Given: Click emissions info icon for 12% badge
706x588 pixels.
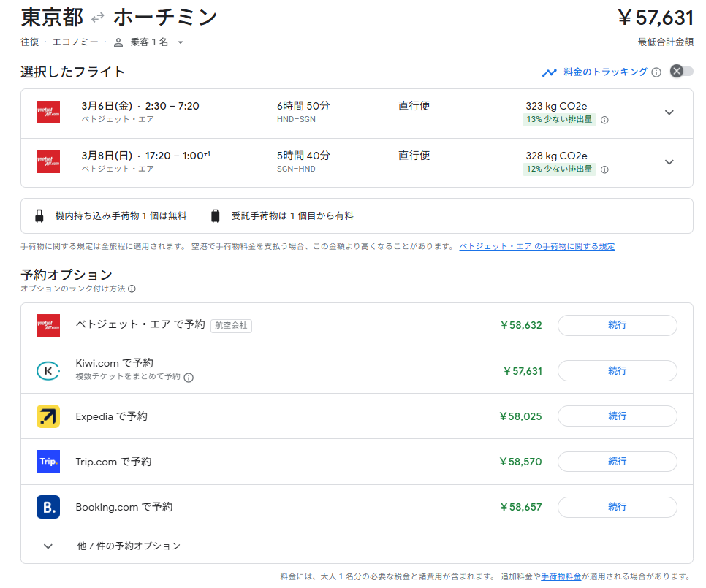Looking at the screenshot, I should [604, 169].
